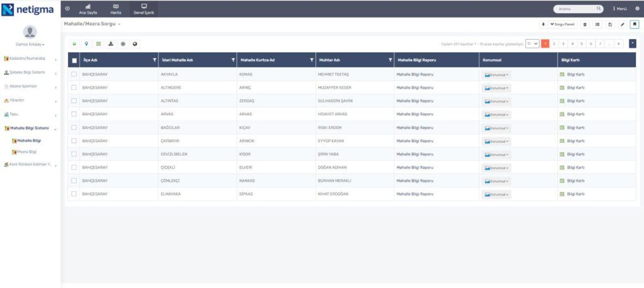Filter the İlçe Adı column
The width and height of the screenshot is (644, 288).
coord(155,60)
